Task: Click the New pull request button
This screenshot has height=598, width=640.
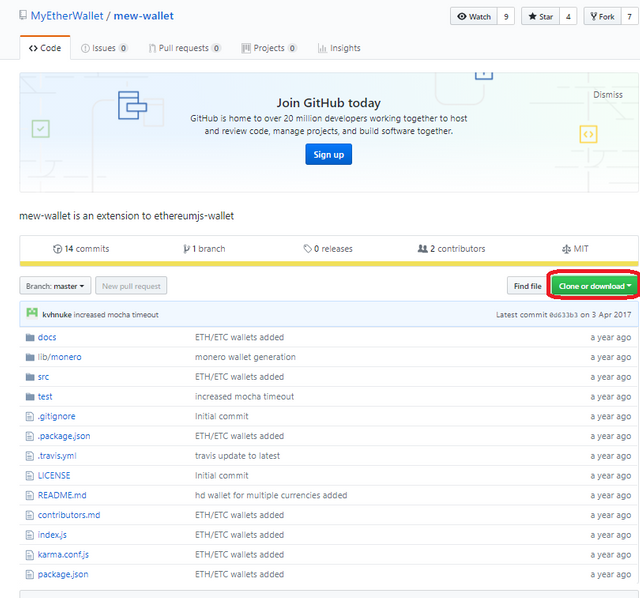Action: coord(131,286)
